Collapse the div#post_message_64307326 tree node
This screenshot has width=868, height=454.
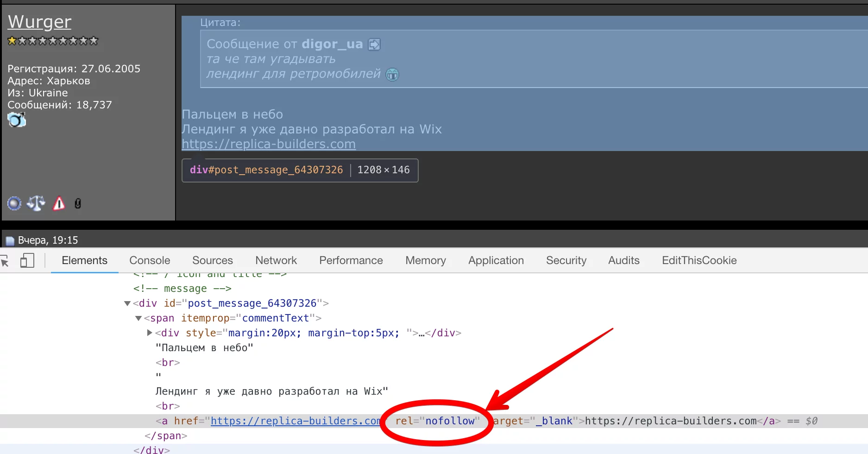[x=127, y=303]
